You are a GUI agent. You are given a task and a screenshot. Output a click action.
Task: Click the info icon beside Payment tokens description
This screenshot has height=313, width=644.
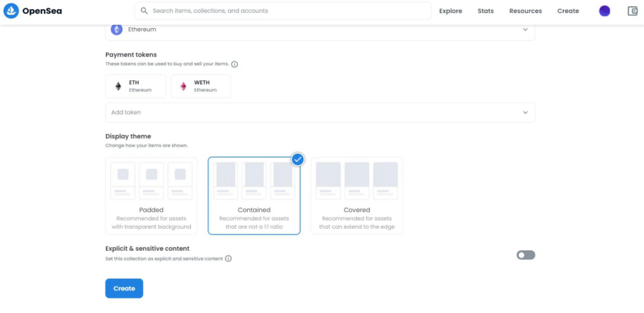[235, 64]
